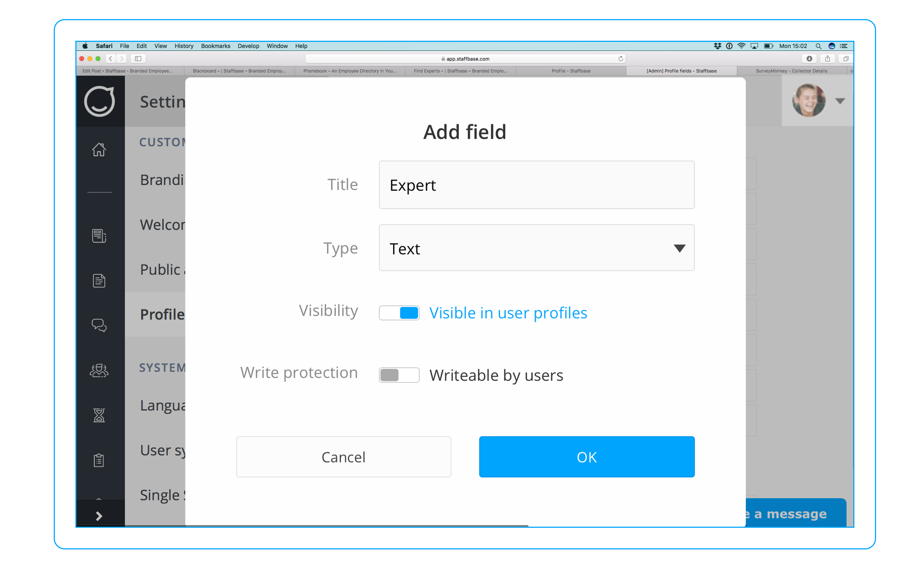Image resolution: width=924 pixels, height=566 pixels.
Task: Click the Title input field containing Expert
Action: coord(537,185)
